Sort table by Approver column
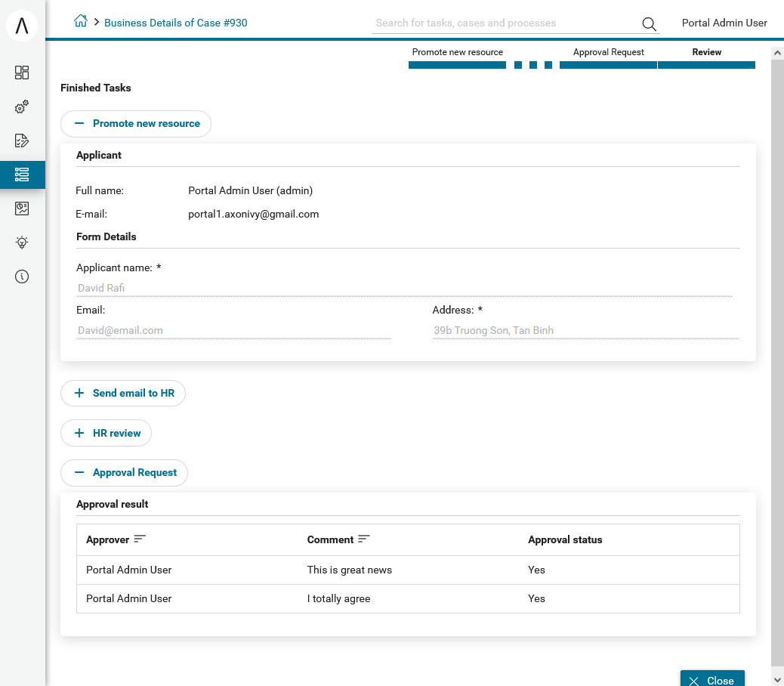 pyautogui.click(x=140, y=539)
